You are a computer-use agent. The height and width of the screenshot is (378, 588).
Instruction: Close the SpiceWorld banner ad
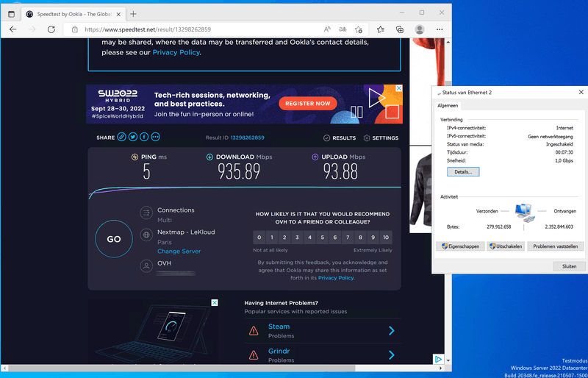pos(399,88)
